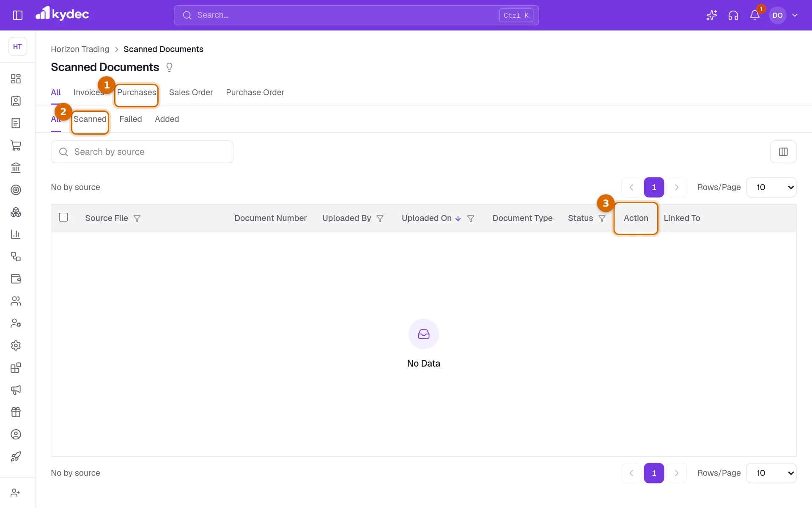
Task: Click the HT company switcher badge
Action: pyautogui.click(x=17, y=47)
